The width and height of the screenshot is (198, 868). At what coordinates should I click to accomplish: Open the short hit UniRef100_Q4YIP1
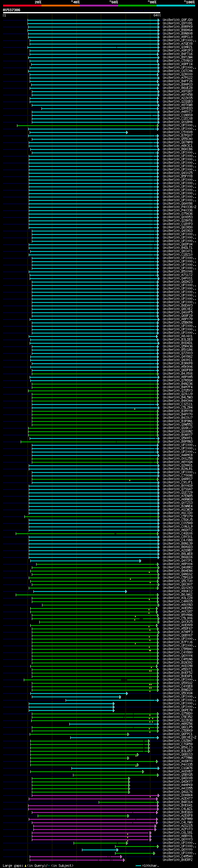coord(178,560)
